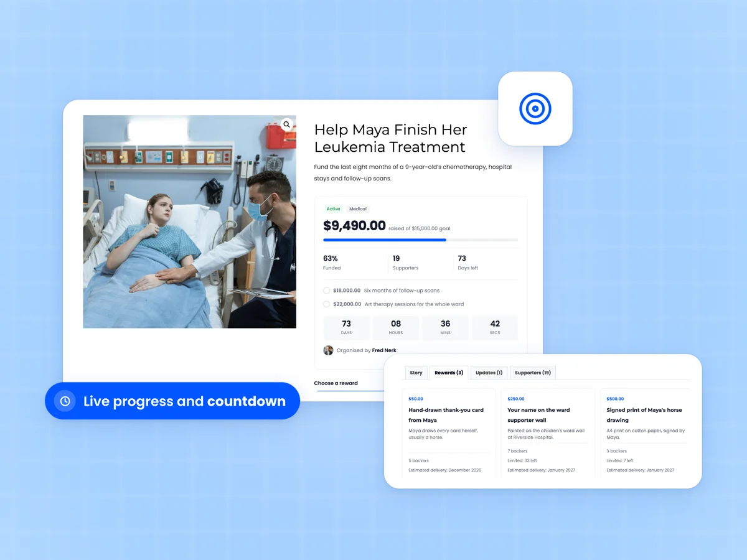Click the Live progress and countdown banner
The image size is (747, 560).
(x=172, y=401)
